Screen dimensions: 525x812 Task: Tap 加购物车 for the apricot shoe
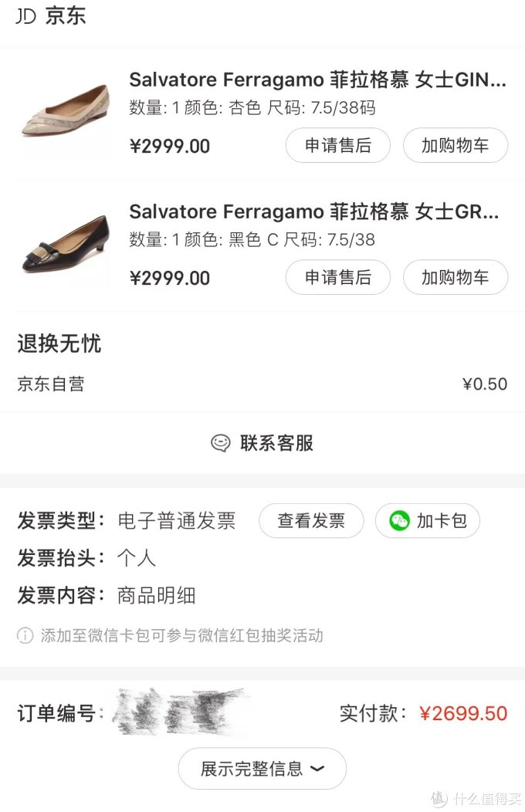[455, 145]
